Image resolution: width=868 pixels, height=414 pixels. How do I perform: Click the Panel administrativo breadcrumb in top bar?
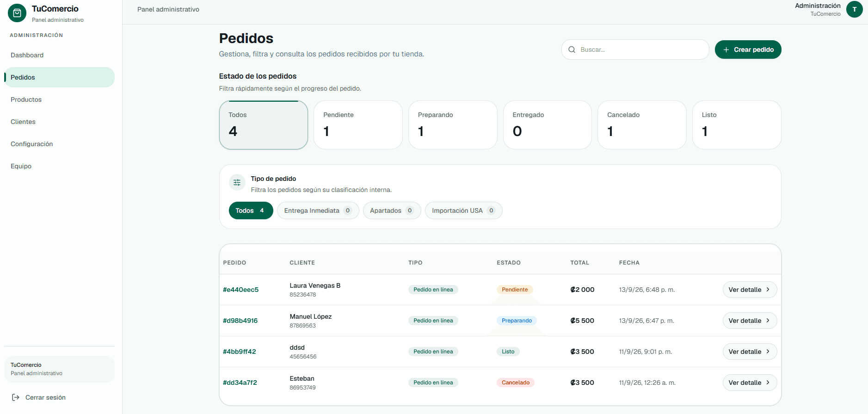[x=168, y=9]
